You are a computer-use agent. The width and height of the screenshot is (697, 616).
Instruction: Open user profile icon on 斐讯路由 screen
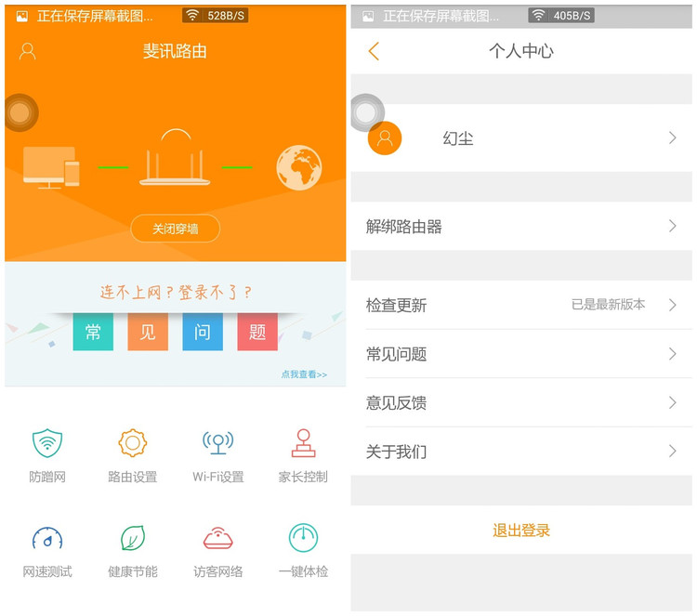coord(28,51)
